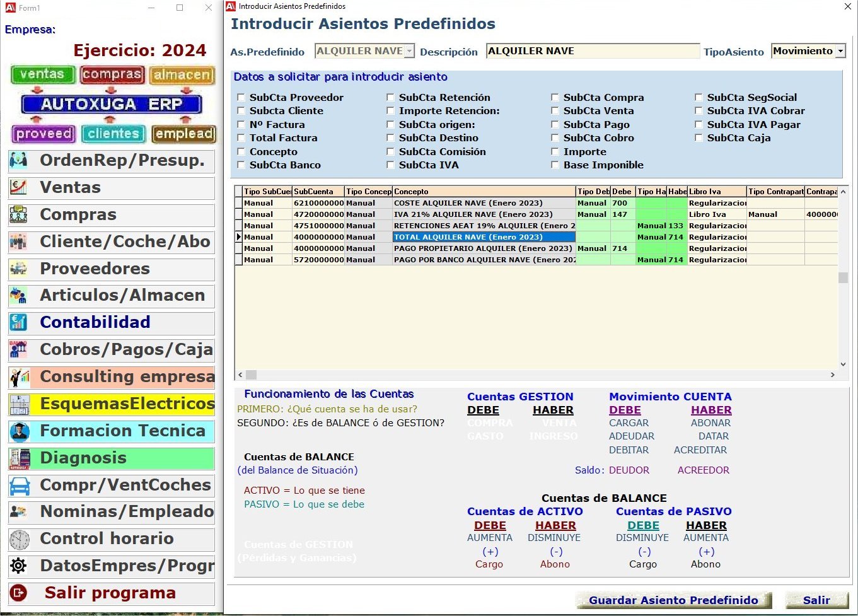Open OrdenRep/Presup. icon in sidebar
This screenshot has width=858, height=616.
coord(18,161)
